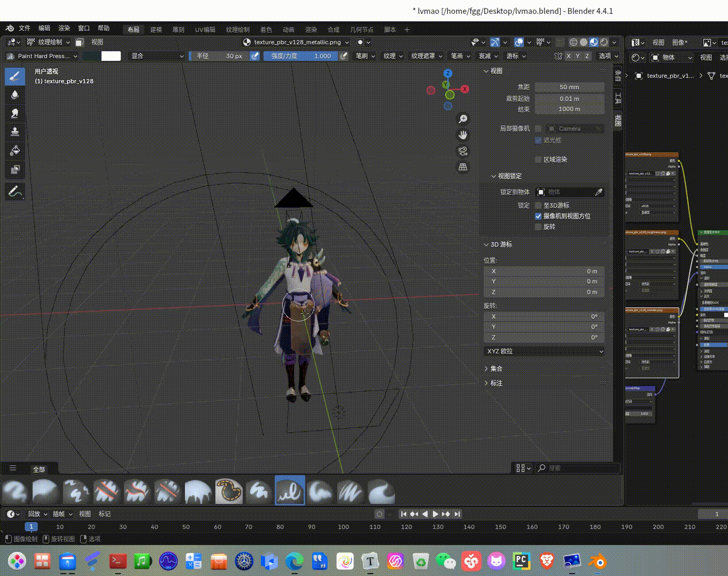
Task: Switch to the 建模 workspace tab
Action: click(156, 30)
